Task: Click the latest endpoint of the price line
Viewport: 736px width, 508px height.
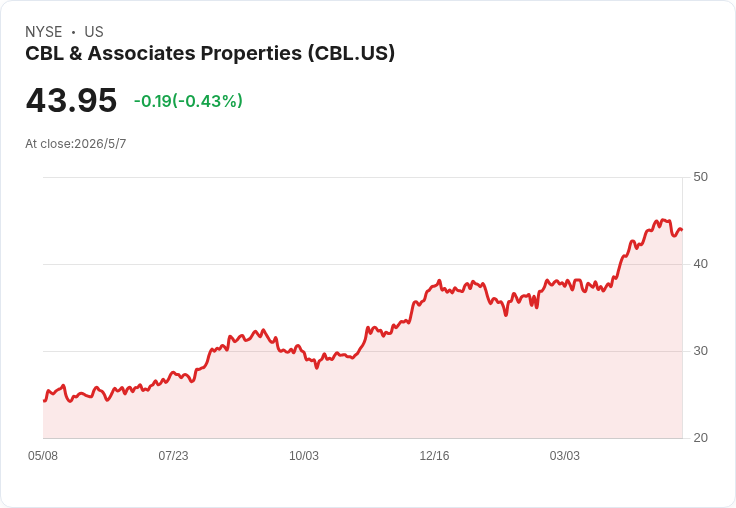Action: click(x=682, y=229)
